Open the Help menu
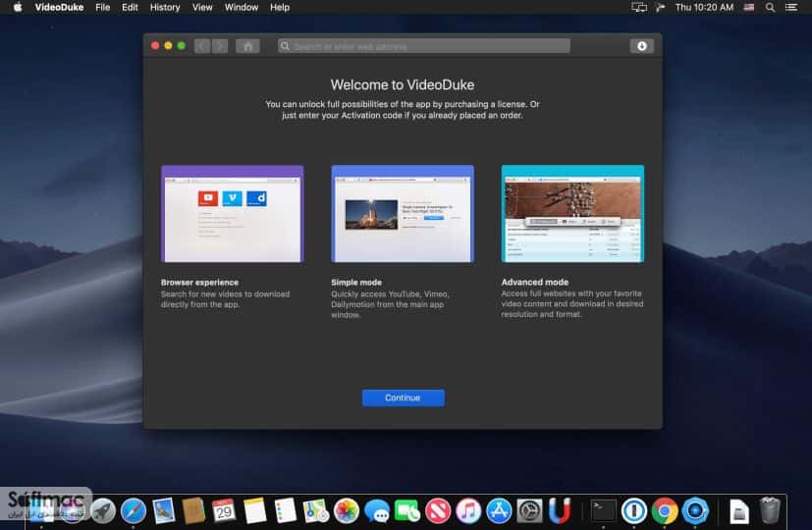 [x=280, y=7]
